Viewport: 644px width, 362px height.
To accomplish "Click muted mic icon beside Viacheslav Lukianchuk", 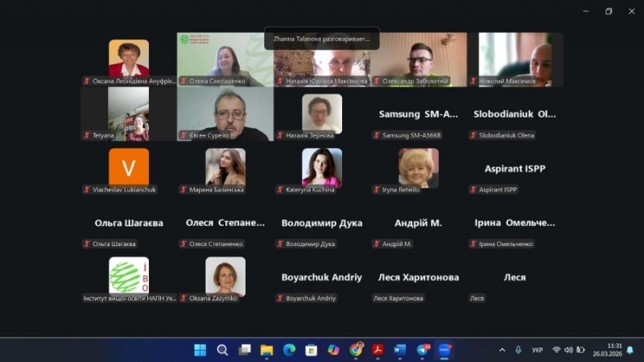I will click(x=86, y=190).
